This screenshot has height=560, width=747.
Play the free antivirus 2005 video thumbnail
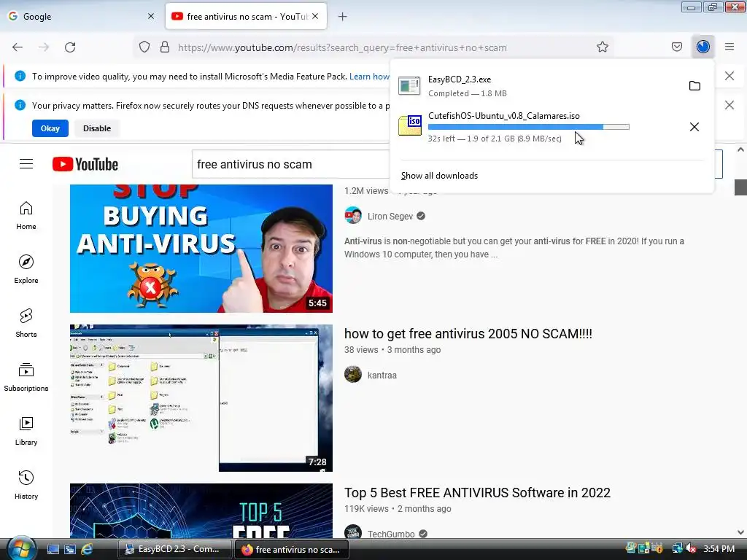tap(201, 398)
